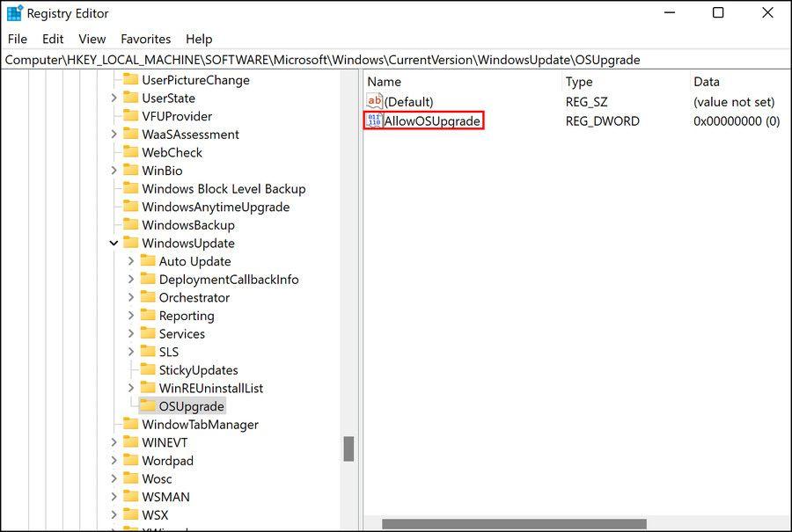Click the WinREUninstallList folder icon

[x=148, y=388]
